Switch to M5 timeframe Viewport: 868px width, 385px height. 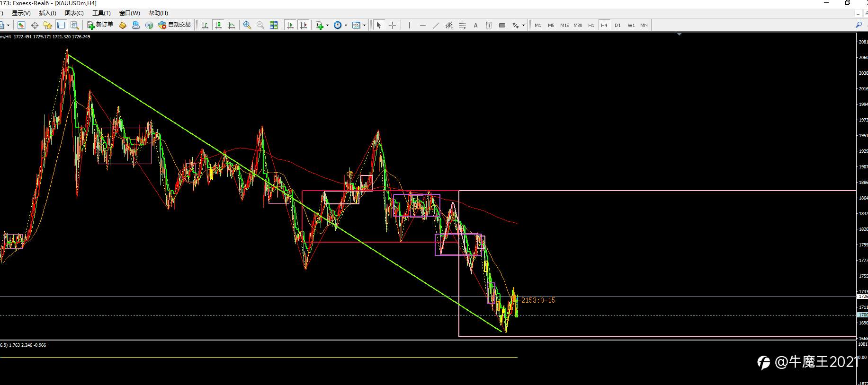pyautogui.click(x=551, y=25)
